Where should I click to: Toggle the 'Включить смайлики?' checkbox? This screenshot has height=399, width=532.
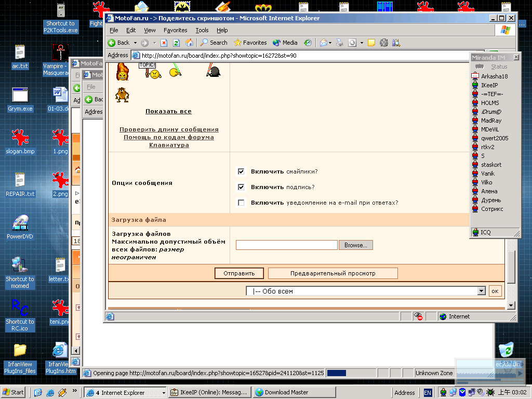(x=241, y=171)
